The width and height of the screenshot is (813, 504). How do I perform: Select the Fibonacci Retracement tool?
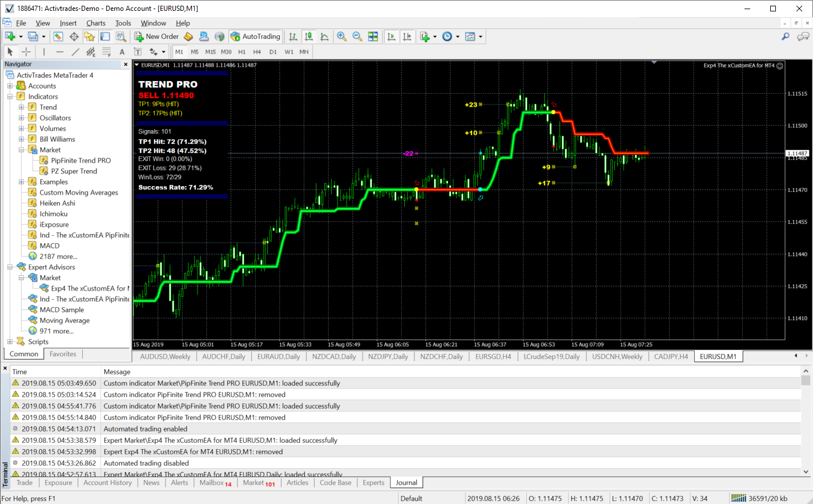(106, 52)
